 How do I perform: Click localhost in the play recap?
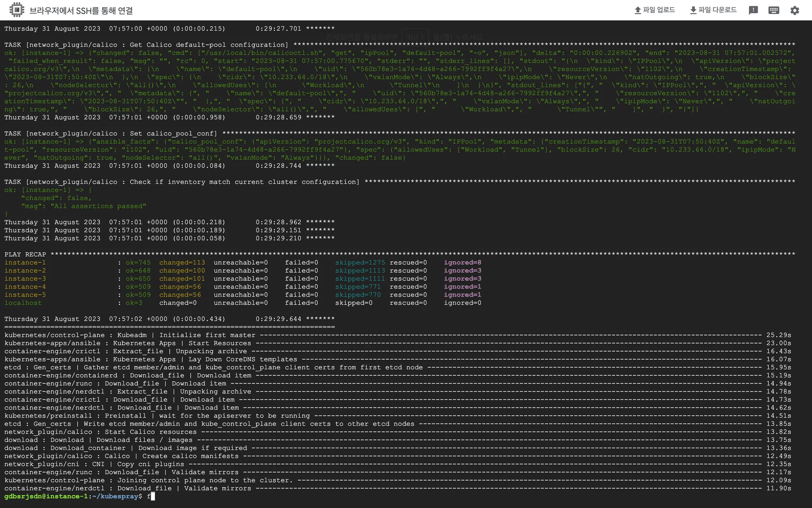[x=23, y=303]
